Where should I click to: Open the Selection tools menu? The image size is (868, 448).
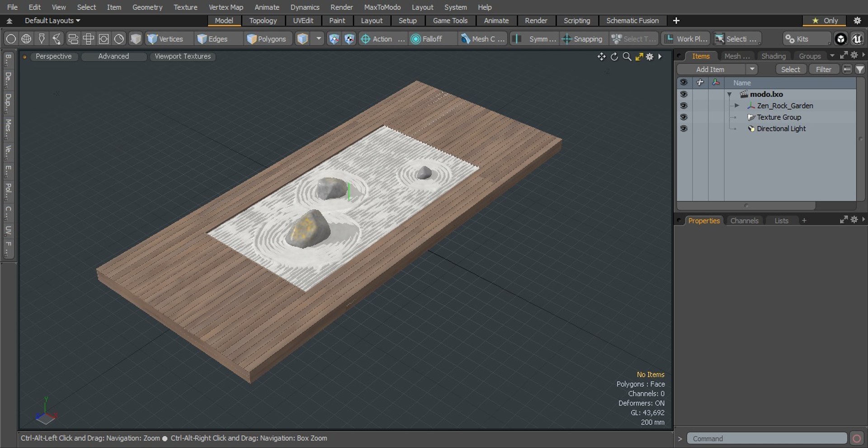(737, 39)
